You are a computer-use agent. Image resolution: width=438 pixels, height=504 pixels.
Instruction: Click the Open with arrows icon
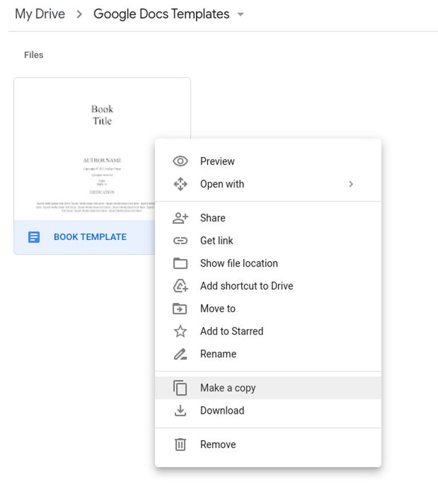point(180,184)
